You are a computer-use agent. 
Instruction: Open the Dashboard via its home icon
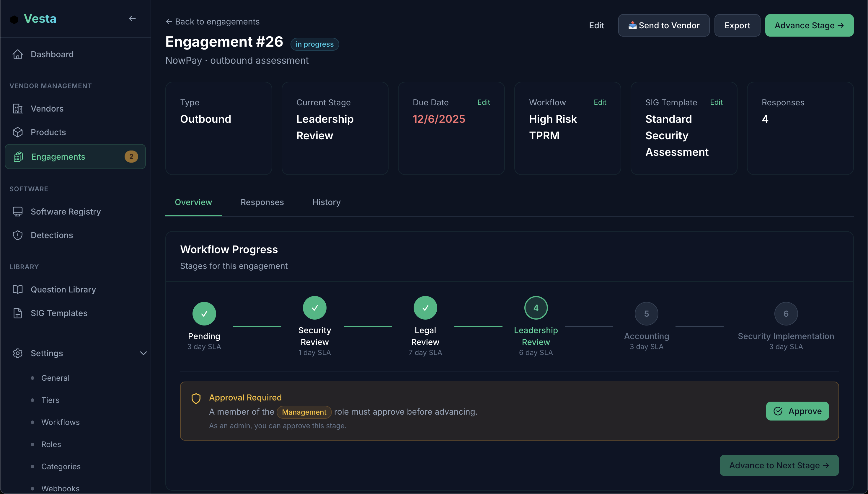[x=18, y=54]
